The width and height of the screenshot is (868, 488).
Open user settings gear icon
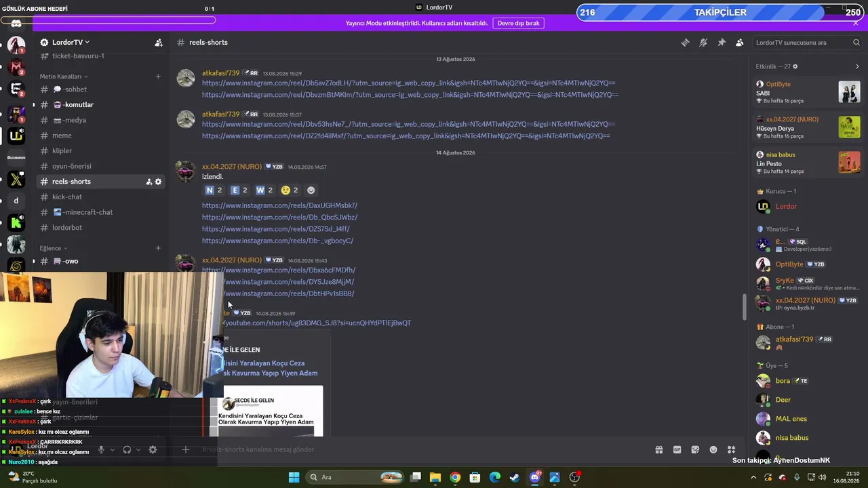(153, 449)
